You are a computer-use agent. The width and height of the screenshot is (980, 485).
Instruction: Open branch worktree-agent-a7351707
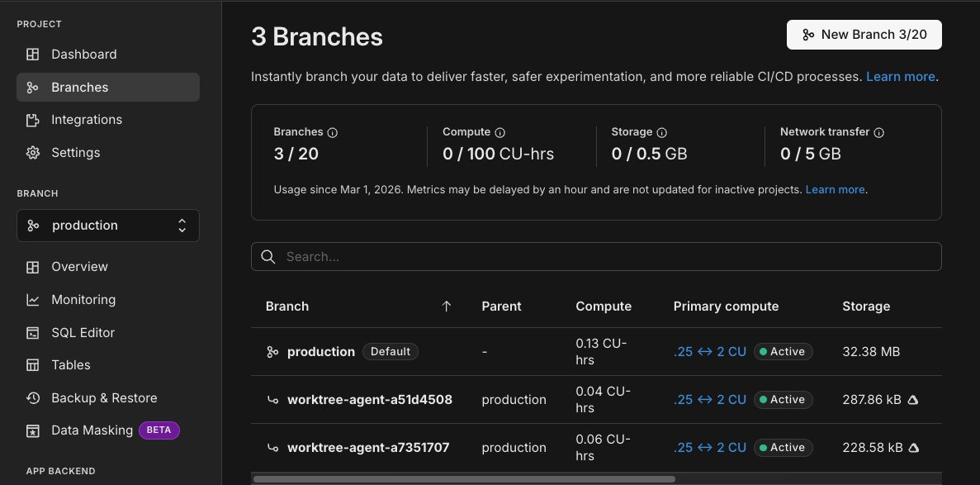(368, 448)
